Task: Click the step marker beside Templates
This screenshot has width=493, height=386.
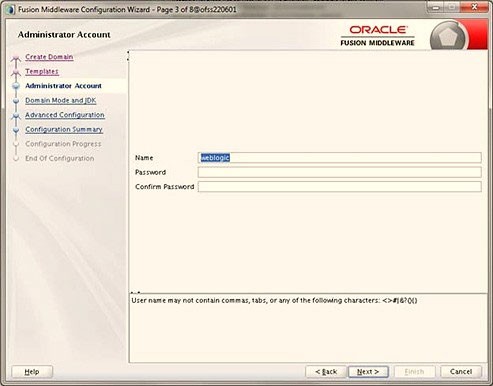Action: tap(16, 73)
